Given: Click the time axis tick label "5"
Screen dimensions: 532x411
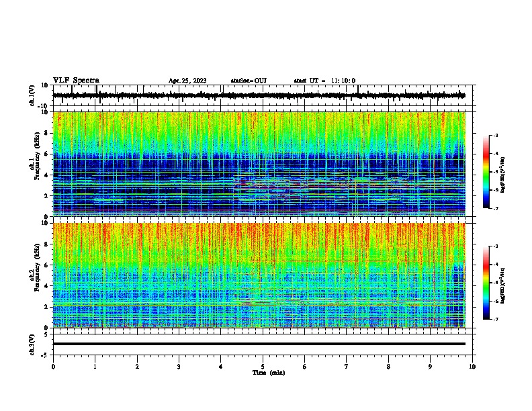Looking at the screenshot, I should (263, 367).
